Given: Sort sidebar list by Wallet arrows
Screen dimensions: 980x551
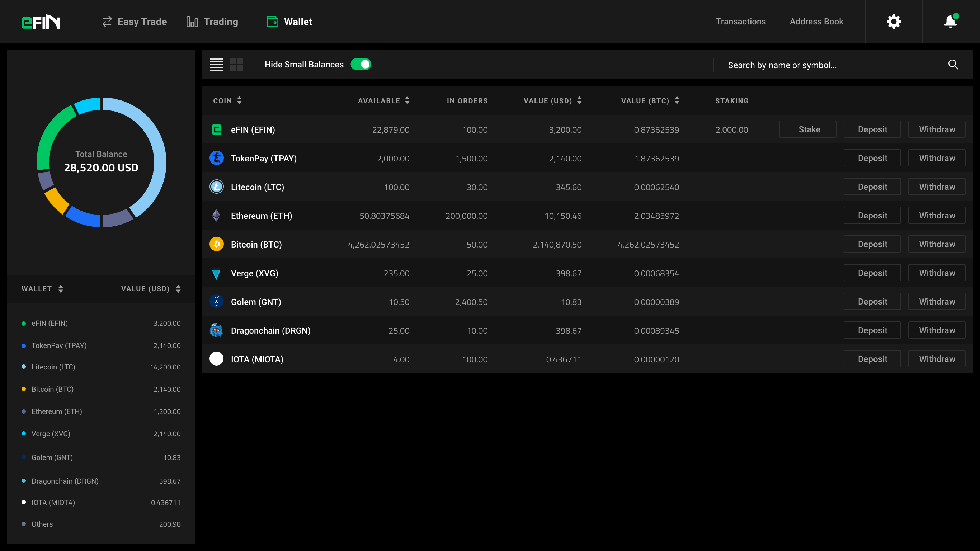Looking at the screenshot, I should point(61,289).
